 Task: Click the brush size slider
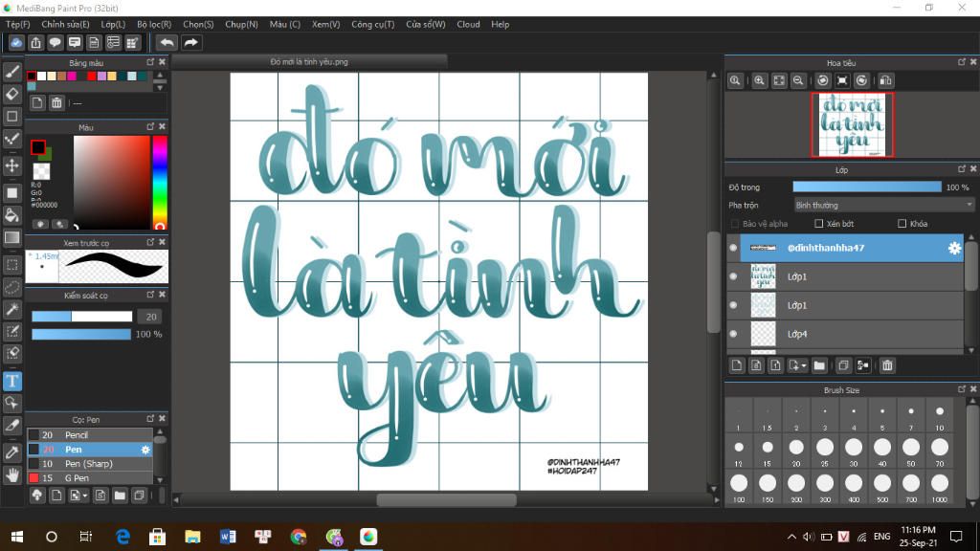82,317
